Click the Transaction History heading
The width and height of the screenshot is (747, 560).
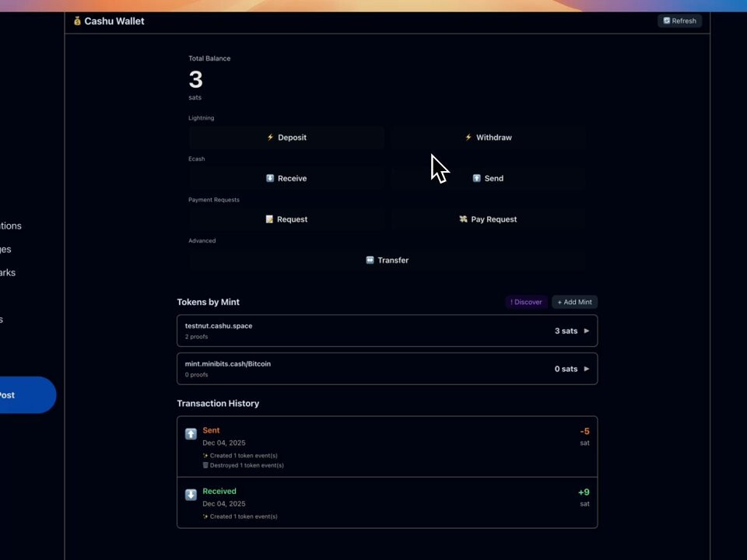click(x=218, y=404)
